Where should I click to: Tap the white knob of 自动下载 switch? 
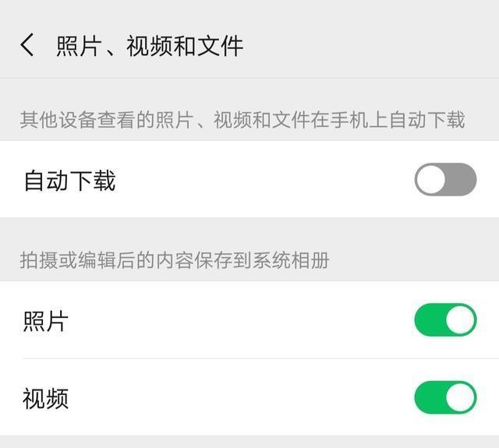pyautogui.click(x=431, y=180)
